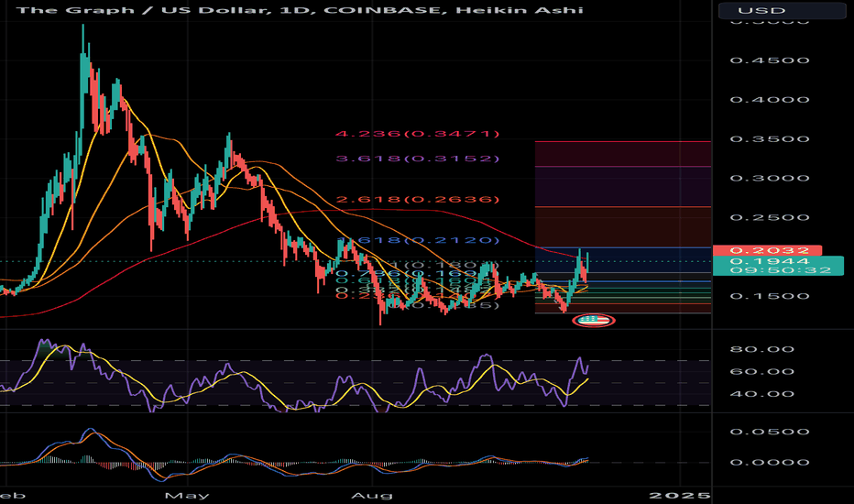Click the May label on time axis
Image resolution: width=854 pixels, height=504 pixels.
[187, 496]
